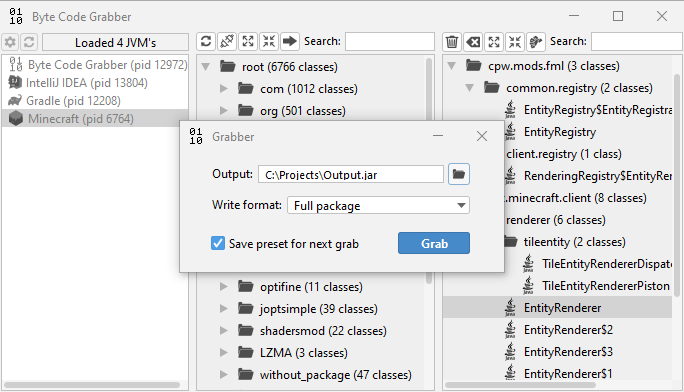The height and width of the screenshot is (392, 684).
Task: Click the backspace clear icon in right toolbar
Action: point(473,41)
